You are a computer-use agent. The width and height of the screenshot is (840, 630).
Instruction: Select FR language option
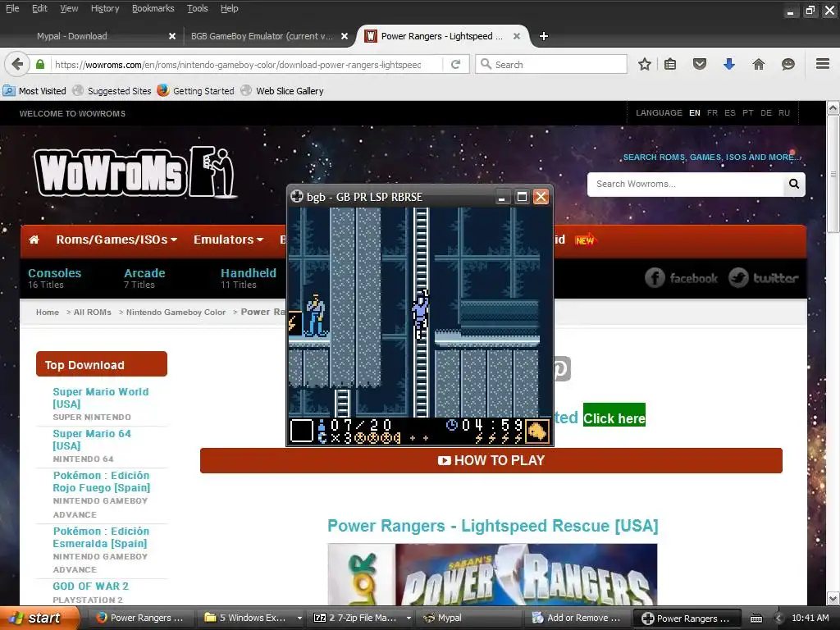click(712, 113)
